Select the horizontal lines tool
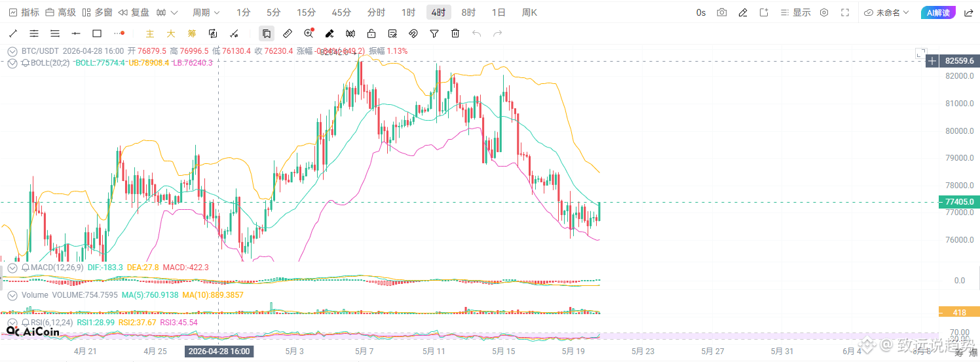This screenshot has width=980, height=362. pyautogui.click(x=55, y=33)
